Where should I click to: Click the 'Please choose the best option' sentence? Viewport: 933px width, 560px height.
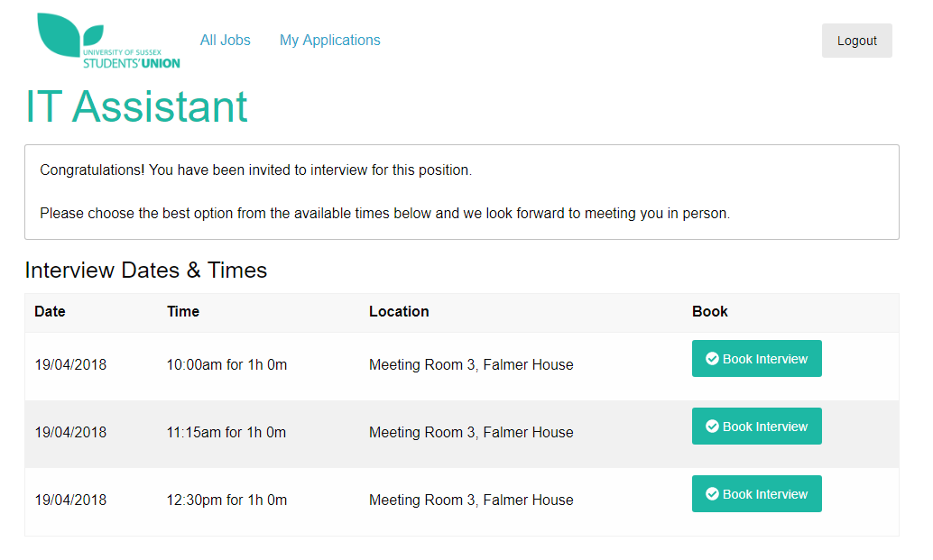point(384,214)
